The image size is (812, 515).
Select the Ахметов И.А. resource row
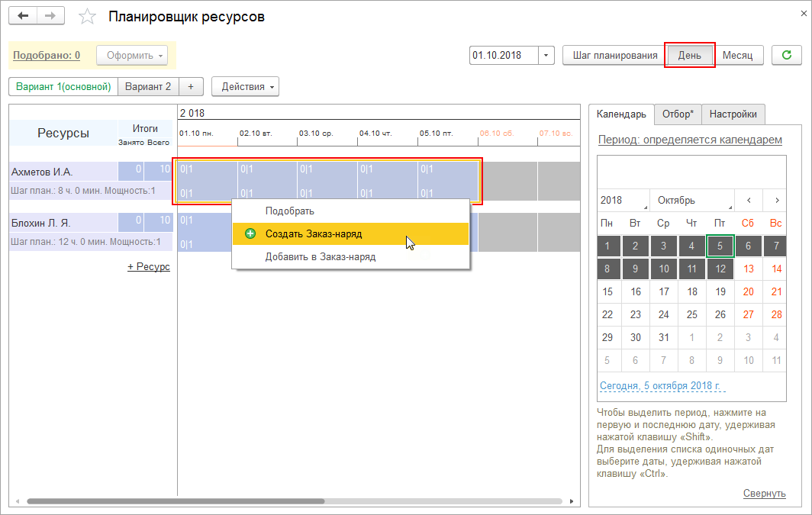[x=63, y=172]
